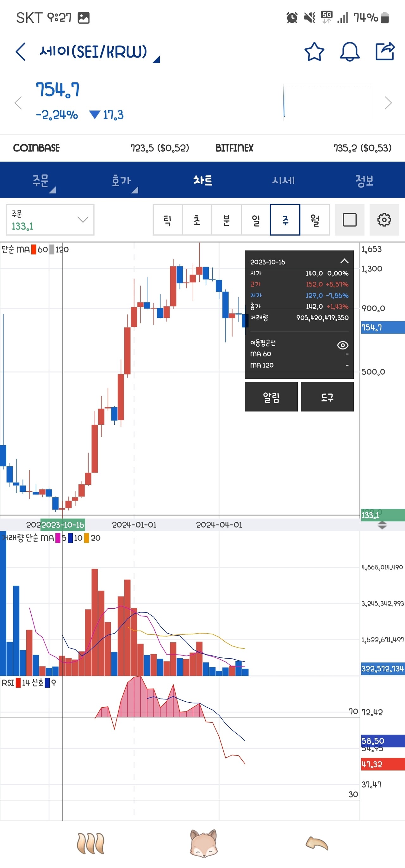Viewport: 405px width, 868px height.
Task: Expand the coin selector triangle next to title
Action: point(157,60)
